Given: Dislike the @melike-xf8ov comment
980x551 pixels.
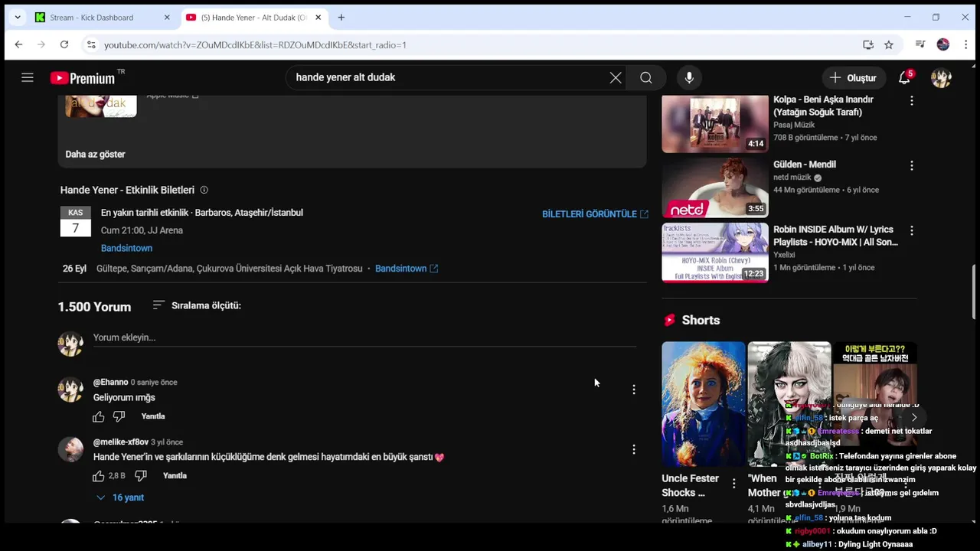Looking at the screenshot, I should 140,476.
